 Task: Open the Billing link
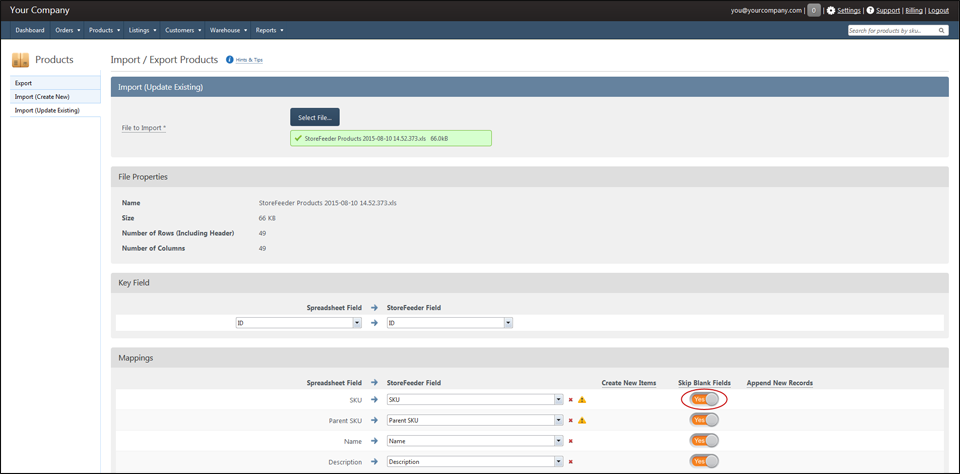click(x=914, y=10)
